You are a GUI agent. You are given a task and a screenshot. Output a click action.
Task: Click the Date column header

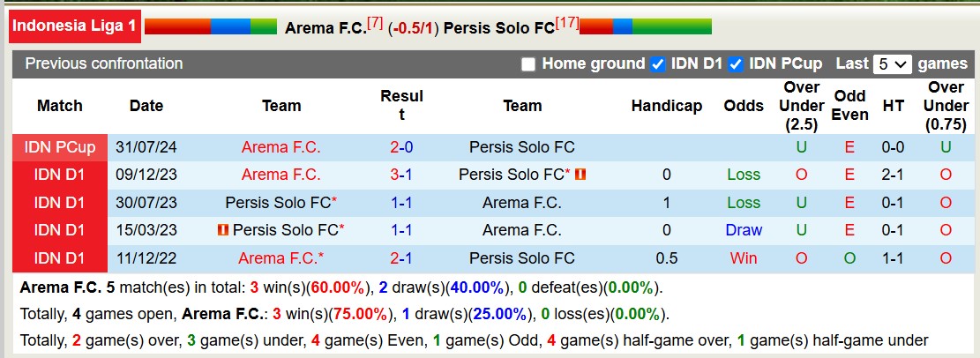pos(146,106)
